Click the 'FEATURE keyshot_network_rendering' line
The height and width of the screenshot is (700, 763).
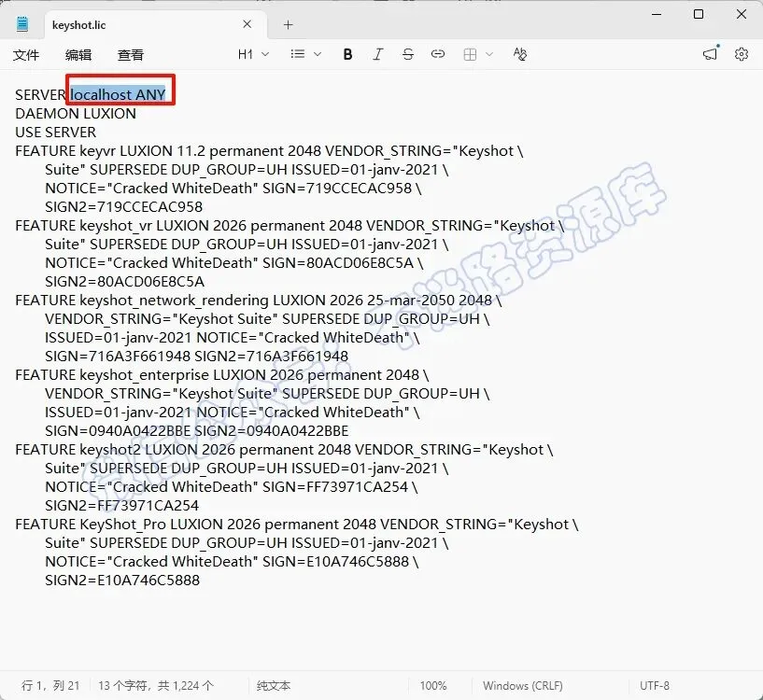point(259,301)
